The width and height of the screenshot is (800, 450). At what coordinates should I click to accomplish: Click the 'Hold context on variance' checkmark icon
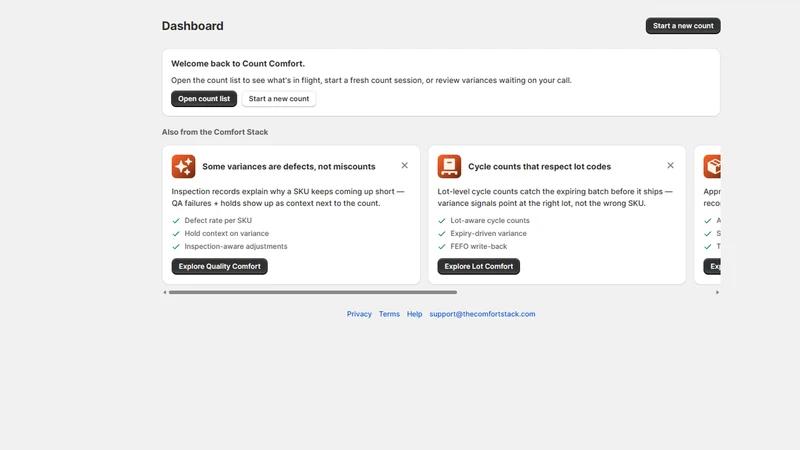tap(176, 234)
